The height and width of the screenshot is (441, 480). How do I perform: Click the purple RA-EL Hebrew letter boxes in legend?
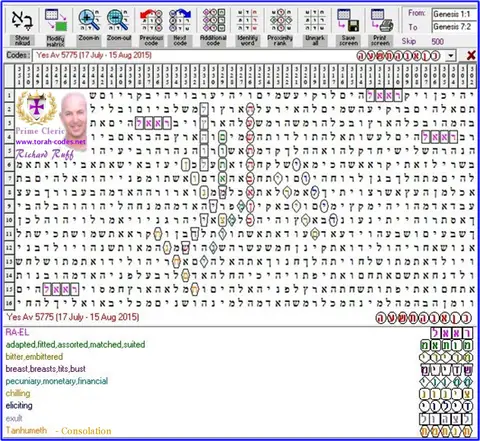(451, 333)
